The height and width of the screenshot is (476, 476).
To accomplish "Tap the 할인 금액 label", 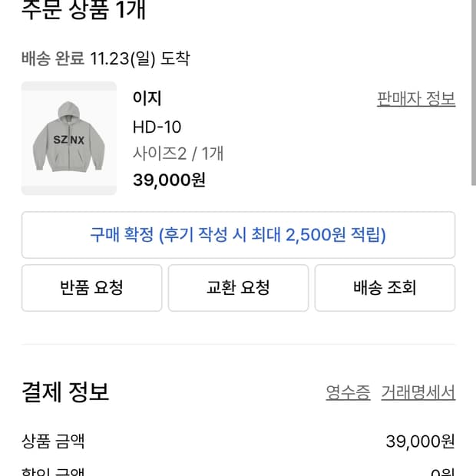I will (53, 471).
